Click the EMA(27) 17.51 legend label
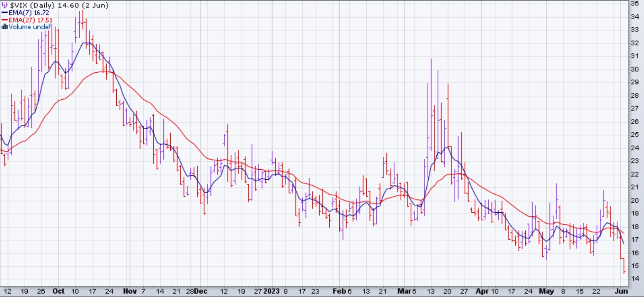 [30, 20]
